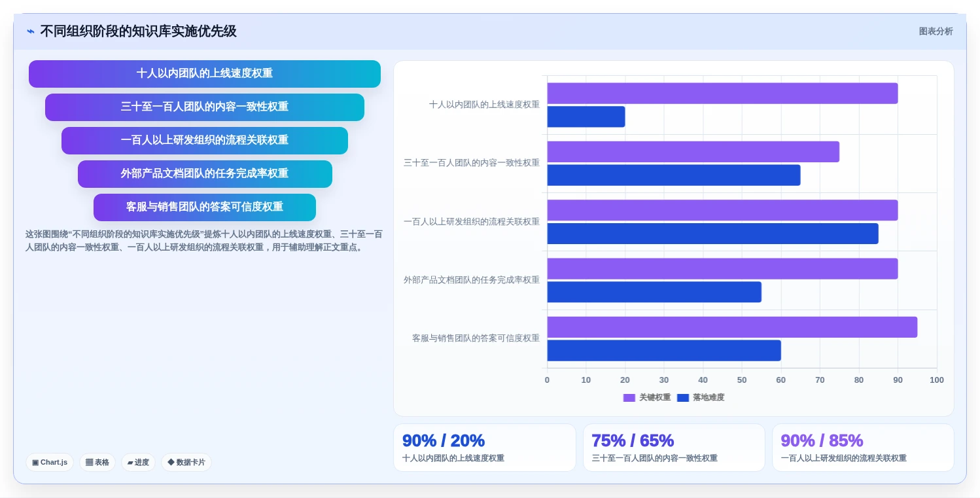Screen dimensions: 980x498
Task: Click the 75% / 65% data card value
Action: click(633, 441)
